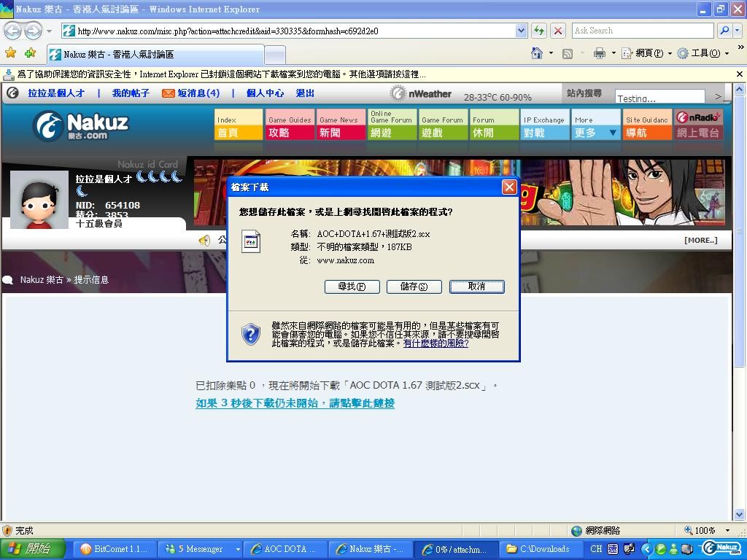Screen dimensions: 747x560
Task: Click the CH language indicator in the tray
Action: 597,549
